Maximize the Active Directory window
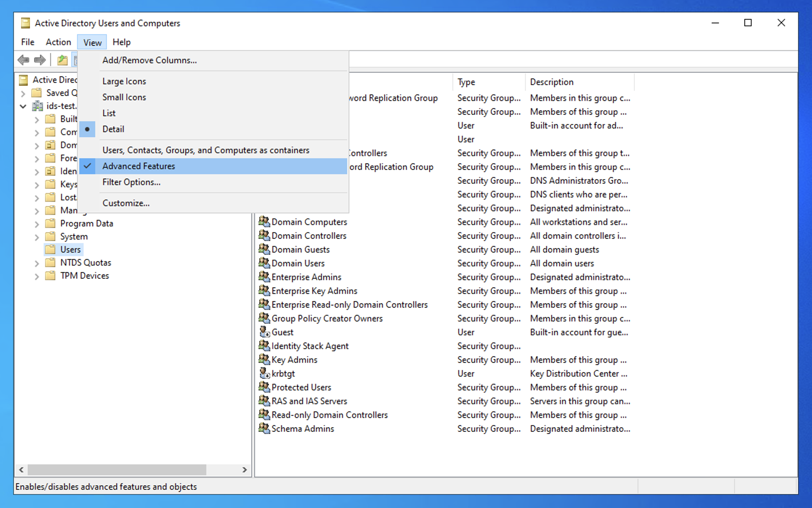The height and width of the screenshot is (508, 812). pyautogui.click(x=748, y=23)
